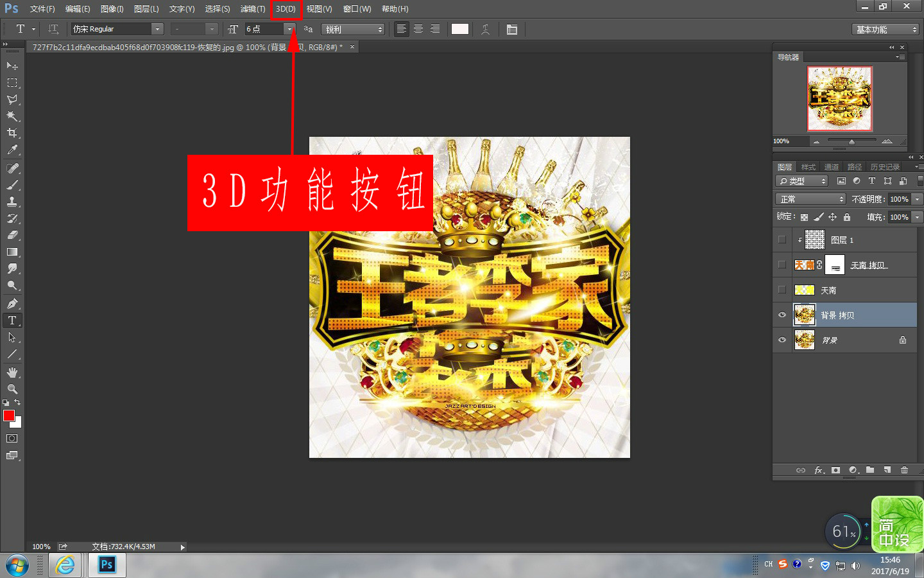This screenshot has width=924, height=578.
Task: Hide the 背景 拷贝 layer
Action: pyautogui.click(x=782, y=315)
